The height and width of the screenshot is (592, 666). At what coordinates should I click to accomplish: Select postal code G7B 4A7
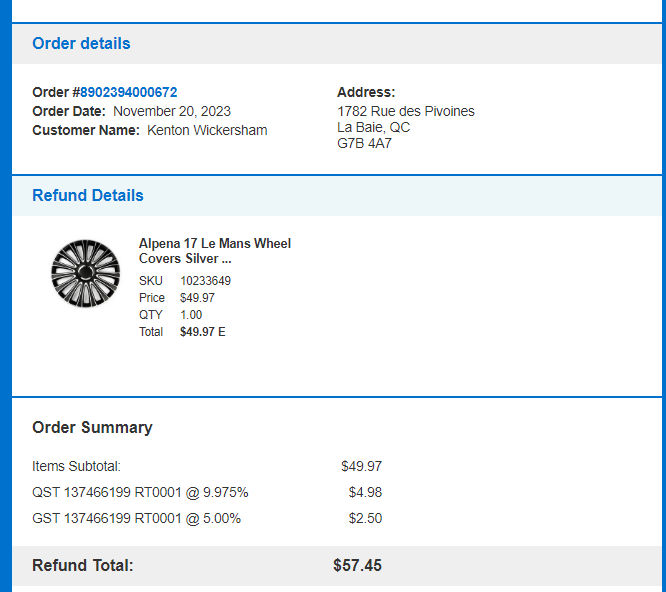point(364,144)
